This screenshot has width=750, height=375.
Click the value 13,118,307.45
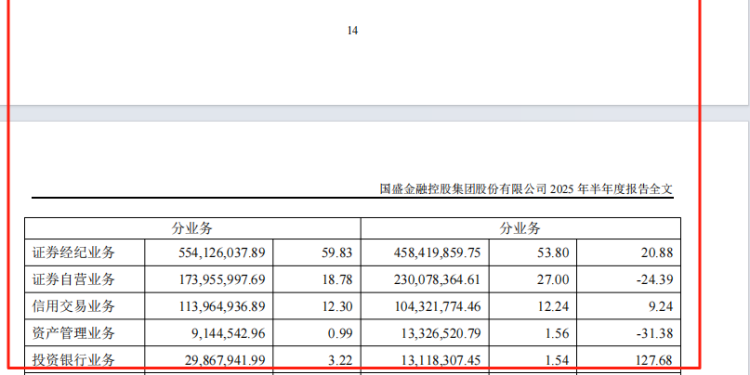(441, 360)
